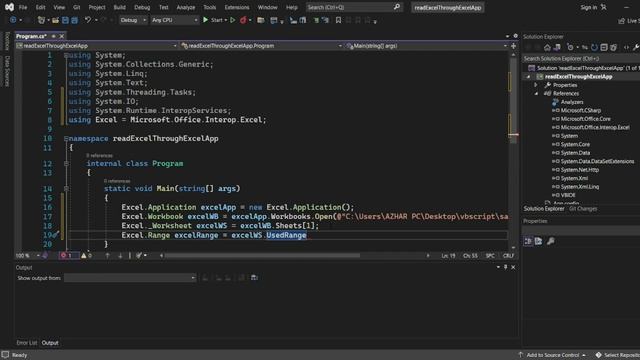Viewport: 640px width, 360px height.
Task: Click the screwdriver quick action icon on line 19
Action: pyautogui.click(x=56, y=234)
